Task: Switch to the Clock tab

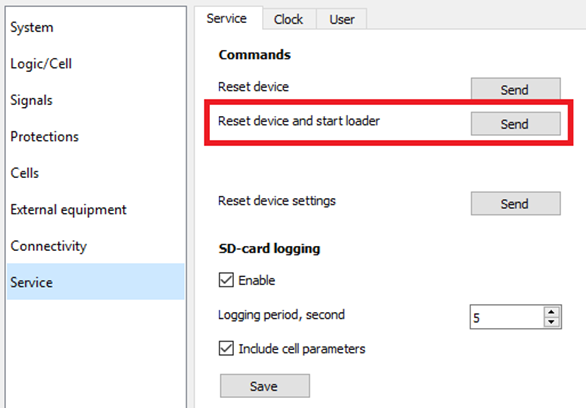Action: pyautogui.click(x=289, y=19)
